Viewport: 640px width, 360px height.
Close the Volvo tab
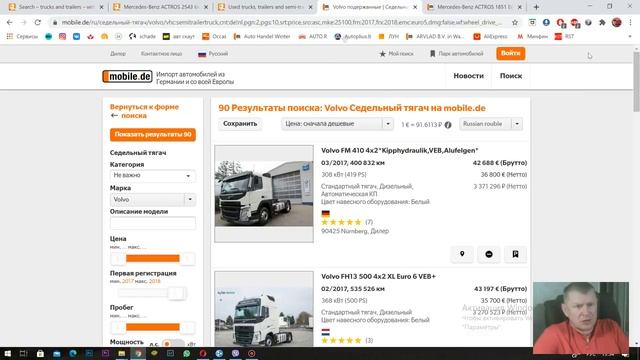point(415,7)
